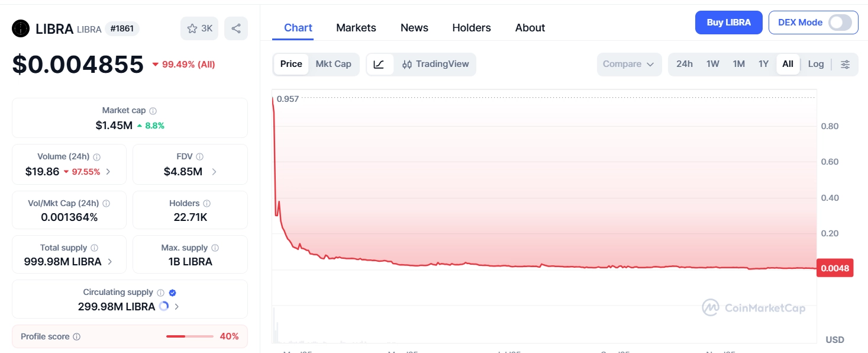Image resolution: width=868 pixels, height=353 pixels.
Task: Switch to the Holders tab
Action: pyautogui.click(x=471, y=28)
